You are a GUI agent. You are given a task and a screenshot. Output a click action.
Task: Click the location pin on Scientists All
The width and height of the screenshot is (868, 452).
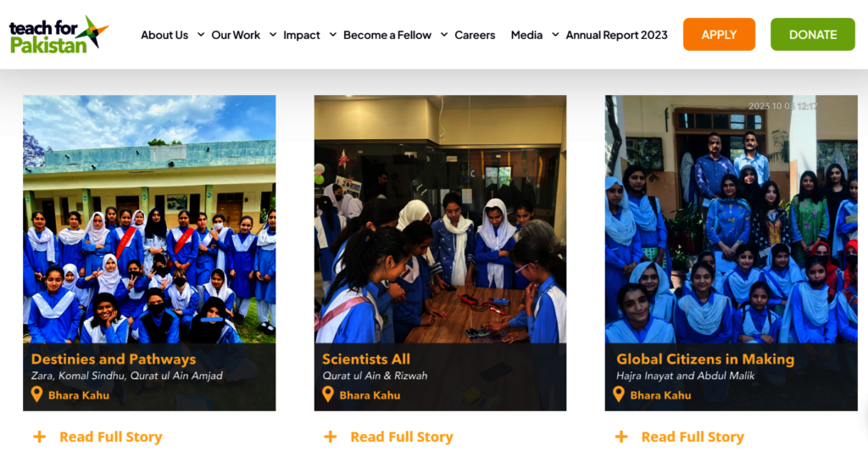328,394
